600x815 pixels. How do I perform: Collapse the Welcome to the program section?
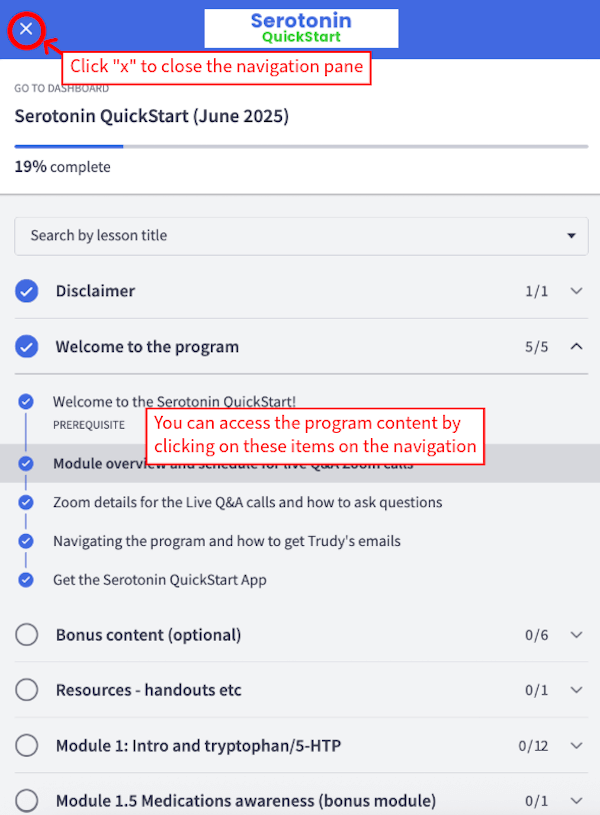pos(576,347)
